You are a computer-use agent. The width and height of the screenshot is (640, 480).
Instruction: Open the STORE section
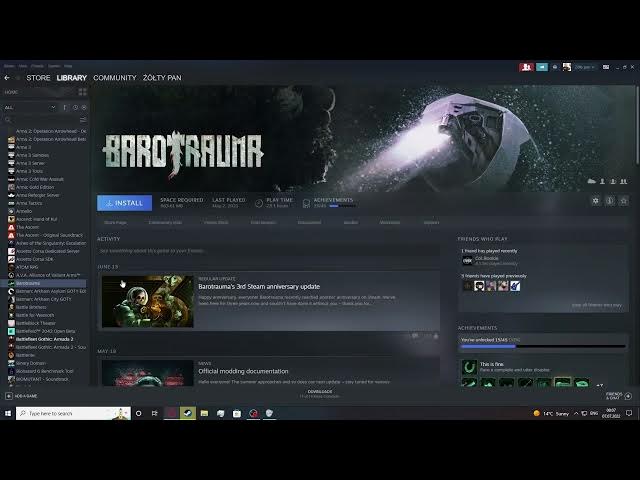38,78
